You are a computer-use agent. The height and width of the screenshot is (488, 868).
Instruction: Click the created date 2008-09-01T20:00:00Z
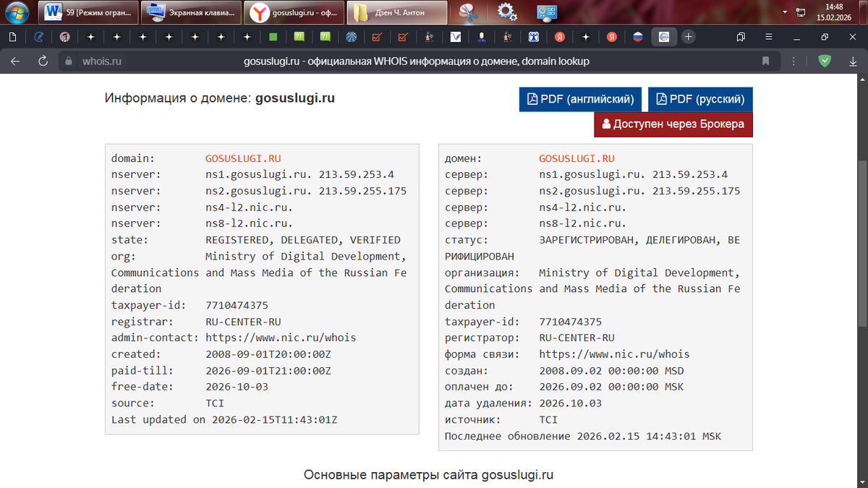tap(268, 354)
